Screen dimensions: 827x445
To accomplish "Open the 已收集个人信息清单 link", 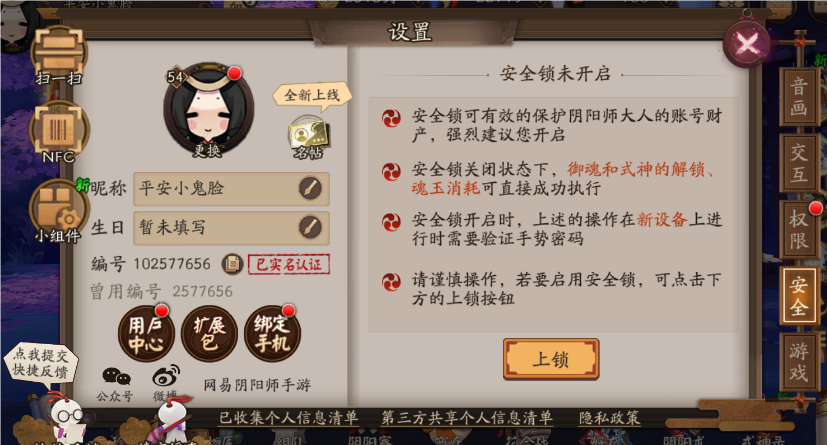I will coord(289,418).
